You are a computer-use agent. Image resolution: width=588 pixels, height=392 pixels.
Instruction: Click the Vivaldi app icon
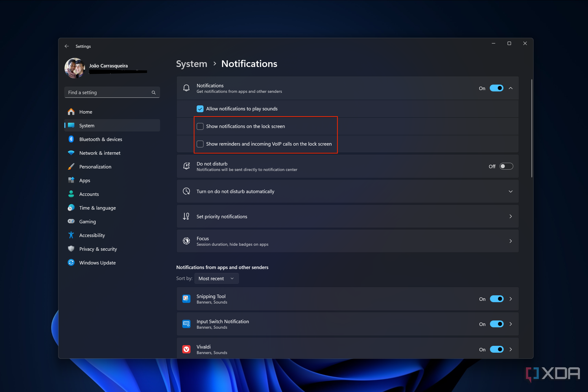pyautogui.click(x=186, y=349)
